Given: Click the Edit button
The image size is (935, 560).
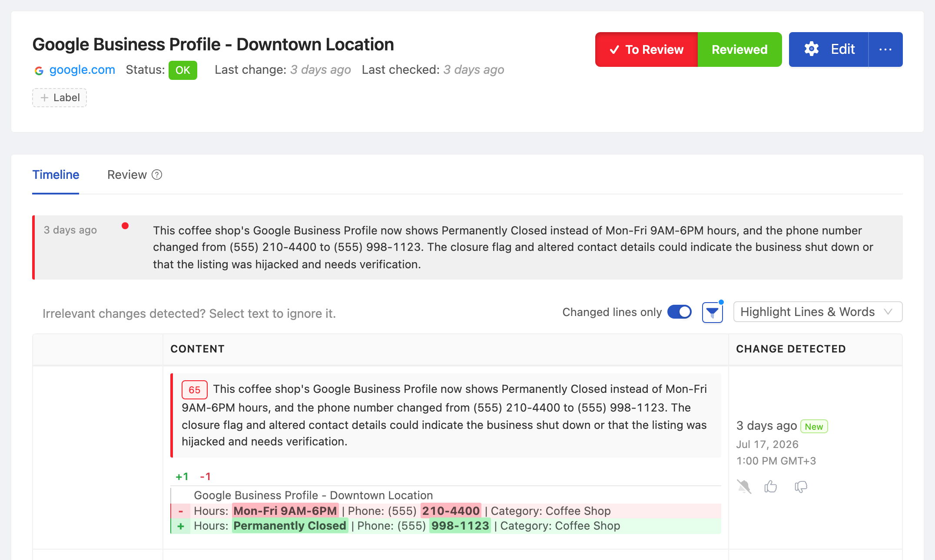Looking at the screenshot, I should [829, 49].
